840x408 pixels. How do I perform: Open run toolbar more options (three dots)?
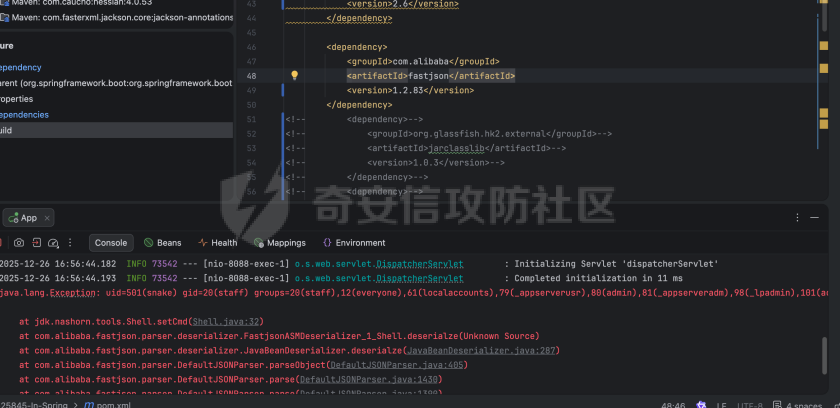(x=72, y=242)
